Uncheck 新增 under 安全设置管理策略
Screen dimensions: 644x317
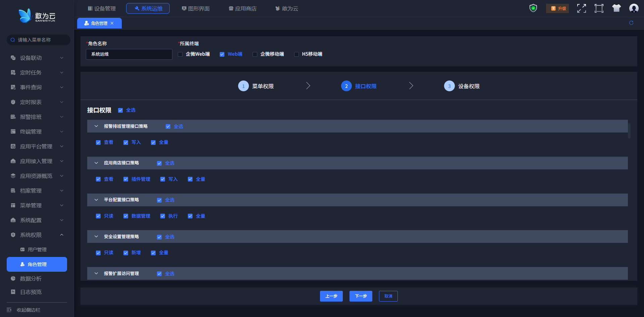tap(126, 253)
